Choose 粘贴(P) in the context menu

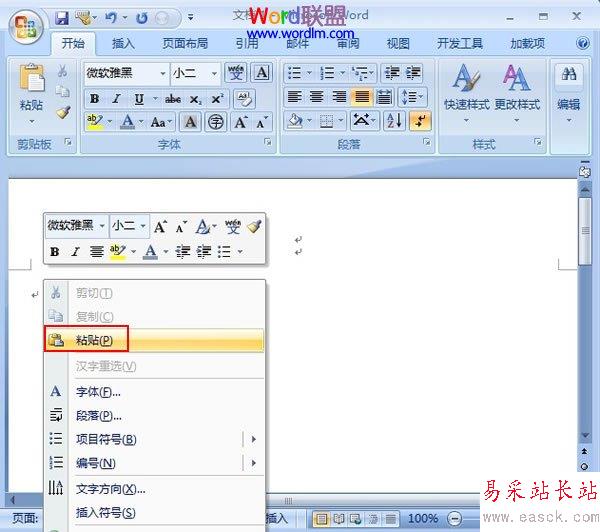pyautogui.click(x=154, y=339)
